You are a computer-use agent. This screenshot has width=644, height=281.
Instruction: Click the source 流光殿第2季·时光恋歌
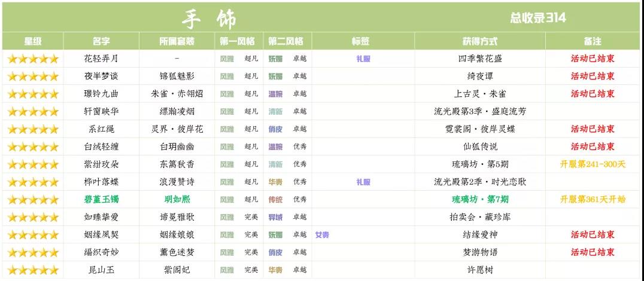pos(480,182)
